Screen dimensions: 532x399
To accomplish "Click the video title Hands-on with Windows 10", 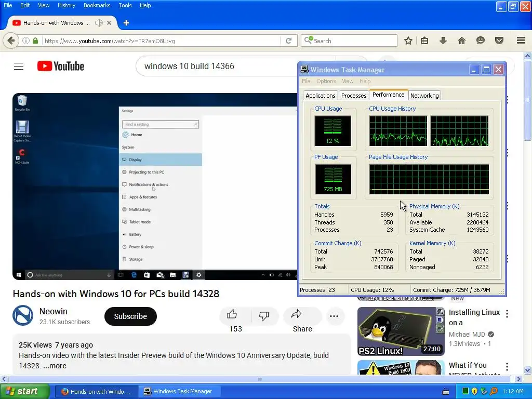I will tap(116, 294).
